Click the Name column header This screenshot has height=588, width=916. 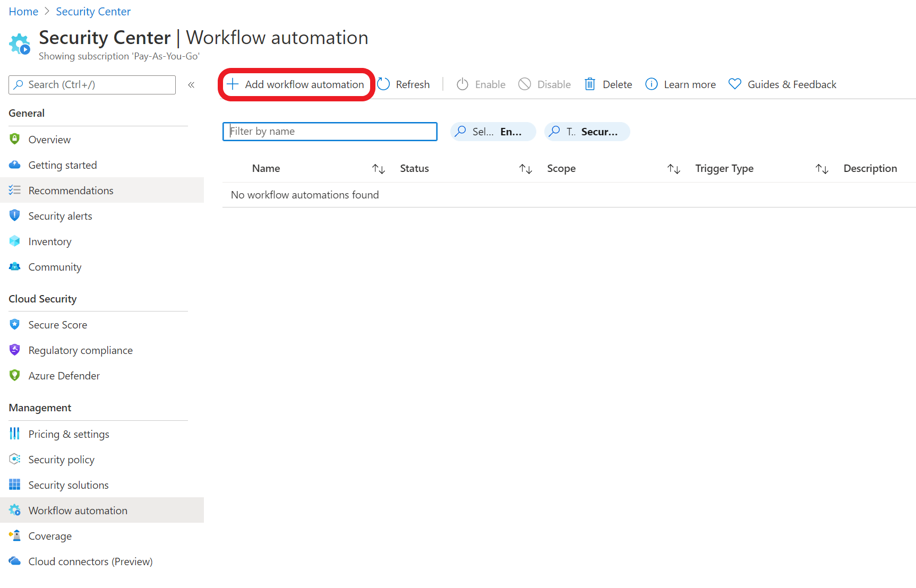point(266,168)
